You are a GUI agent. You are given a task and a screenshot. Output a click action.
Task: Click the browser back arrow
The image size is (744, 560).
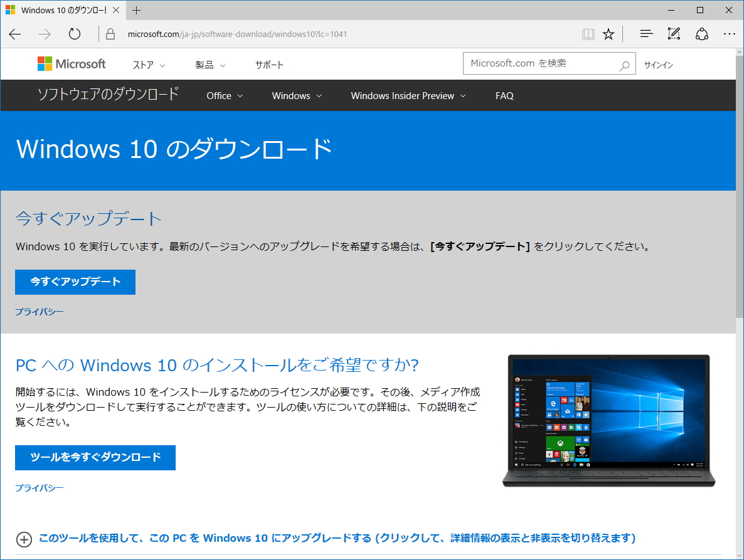(14, 34)
